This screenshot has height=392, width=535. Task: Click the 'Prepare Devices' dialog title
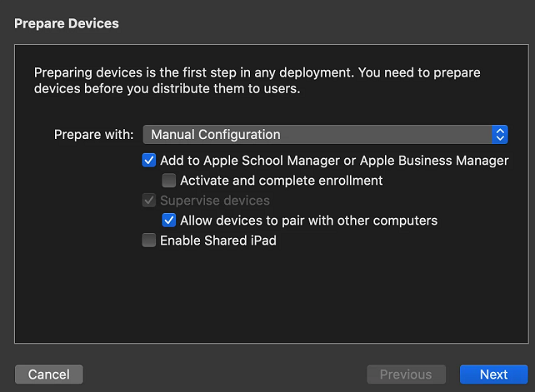tap(67, 23)
